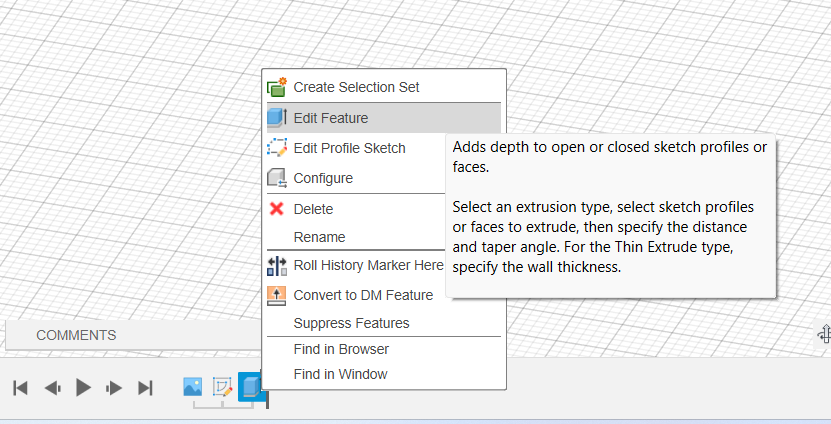
Task: Select the canvas image feature in timeline
Action: click(x=193, y=387)
